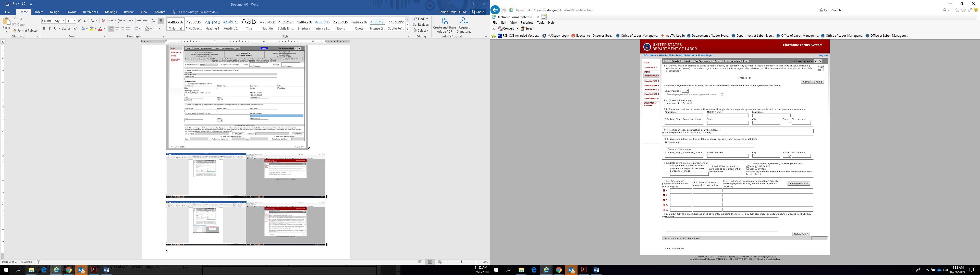Click the Format Painter icon
Image resolution: width=980 pixels, height=275 pixels.
(x=15, y=30)
